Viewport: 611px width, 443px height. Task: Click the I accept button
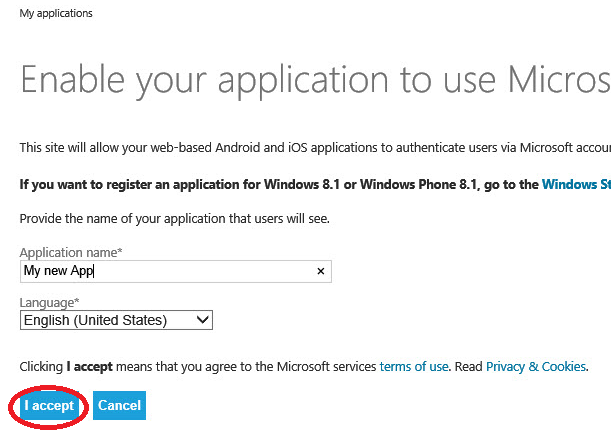pos(50,406)
